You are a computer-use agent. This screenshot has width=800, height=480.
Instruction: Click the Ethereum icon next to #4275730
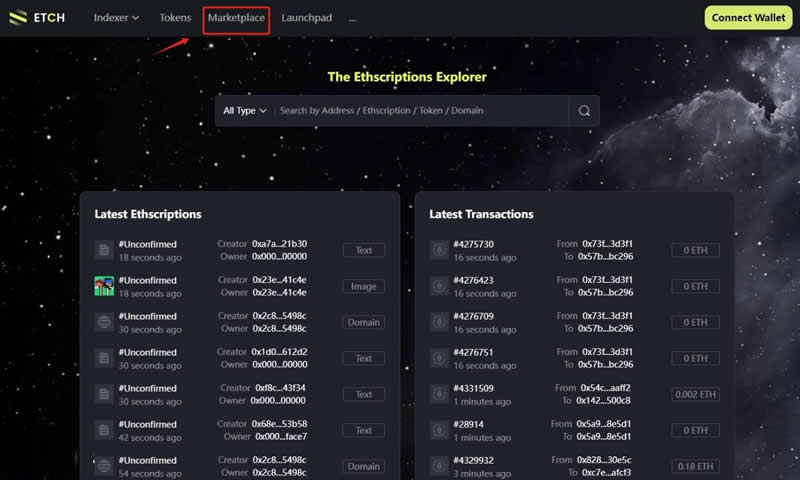(439, 250)
